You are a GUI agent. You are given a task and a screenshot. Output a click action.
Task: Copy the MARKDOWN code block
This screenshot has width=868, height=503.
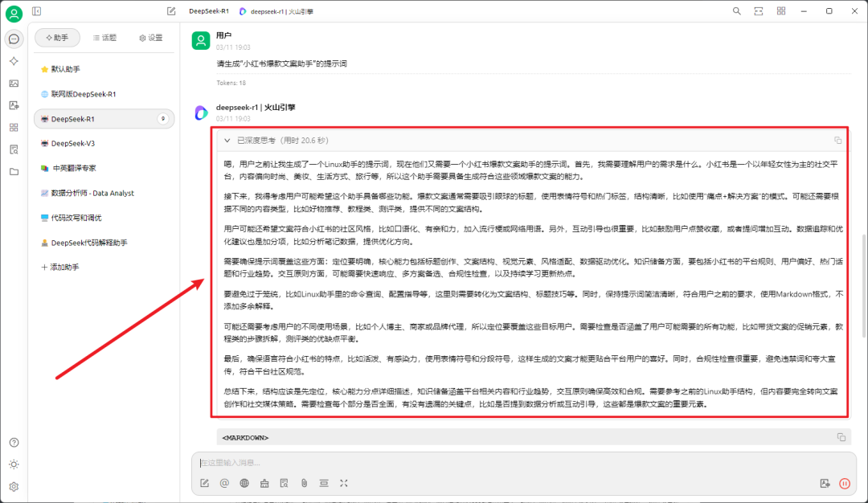pos(841,437)
